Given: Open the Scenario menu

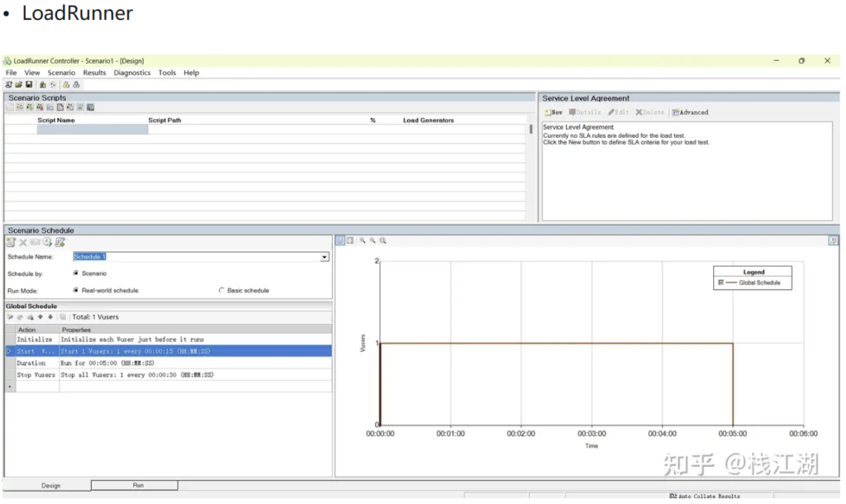Looking at the screenshot, I should tap(61, 73).
